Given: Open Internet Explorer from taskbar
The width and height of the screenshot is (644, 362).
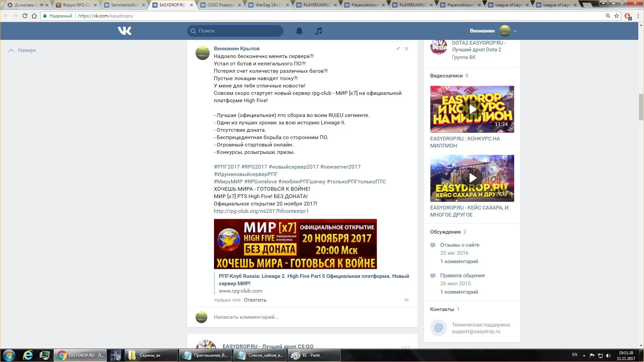Looking at the screenshot, I should point(28,355).
